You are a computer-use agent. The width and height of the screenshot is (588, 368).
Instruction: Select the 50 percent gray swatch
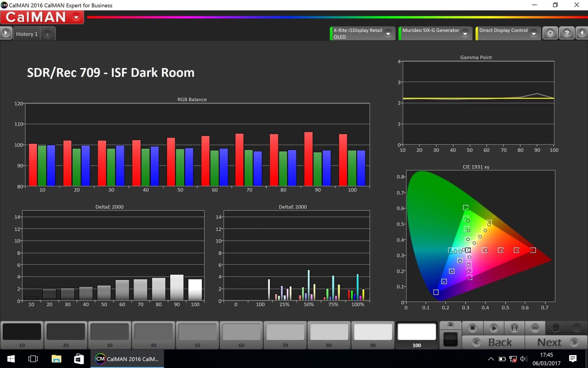197,335
